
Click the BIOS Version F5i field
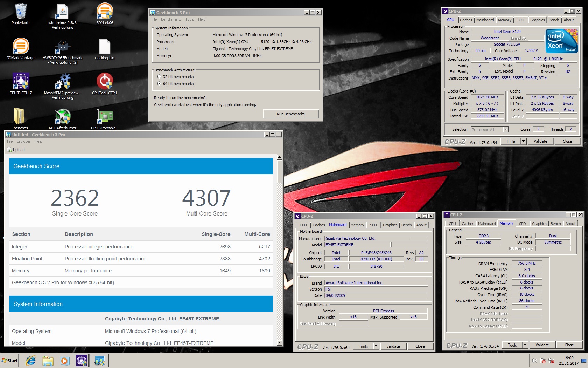pos(376,289)
